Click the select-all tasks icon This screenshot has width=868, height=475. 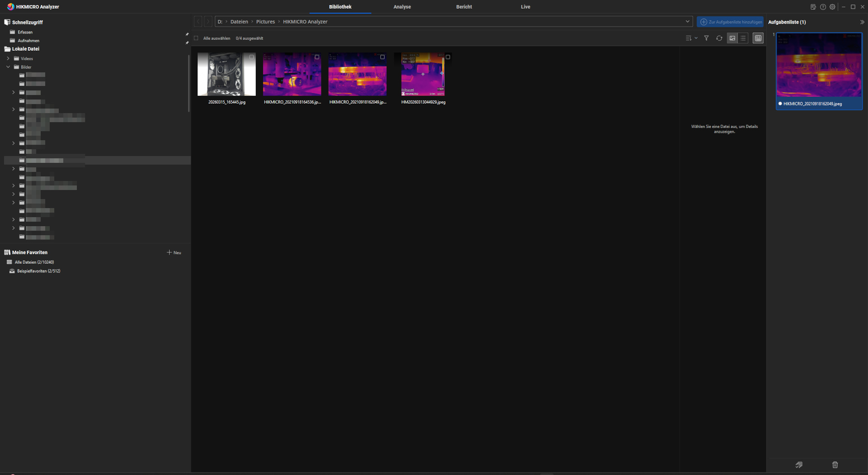tap(799, 465)
